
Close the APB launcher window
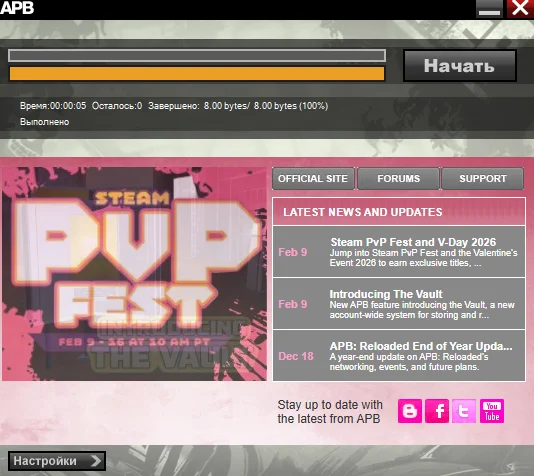tap(520, 8)
